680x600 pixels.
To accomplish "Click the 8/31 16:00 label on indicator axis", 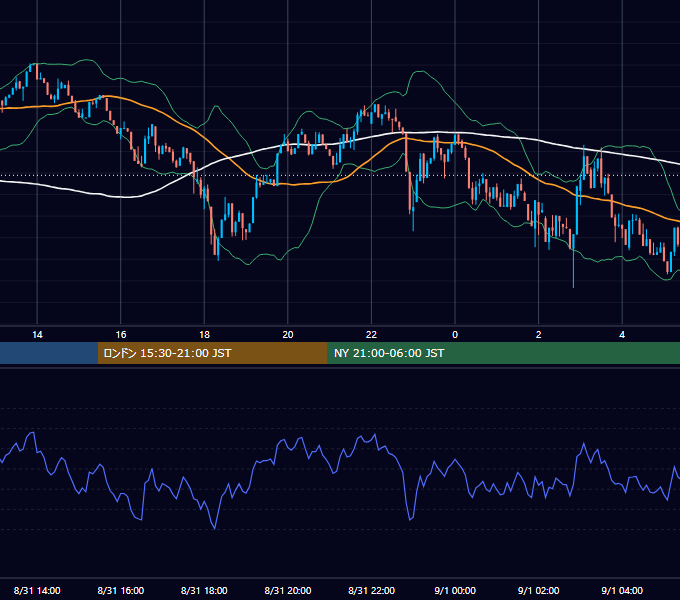I will [121, 590].
